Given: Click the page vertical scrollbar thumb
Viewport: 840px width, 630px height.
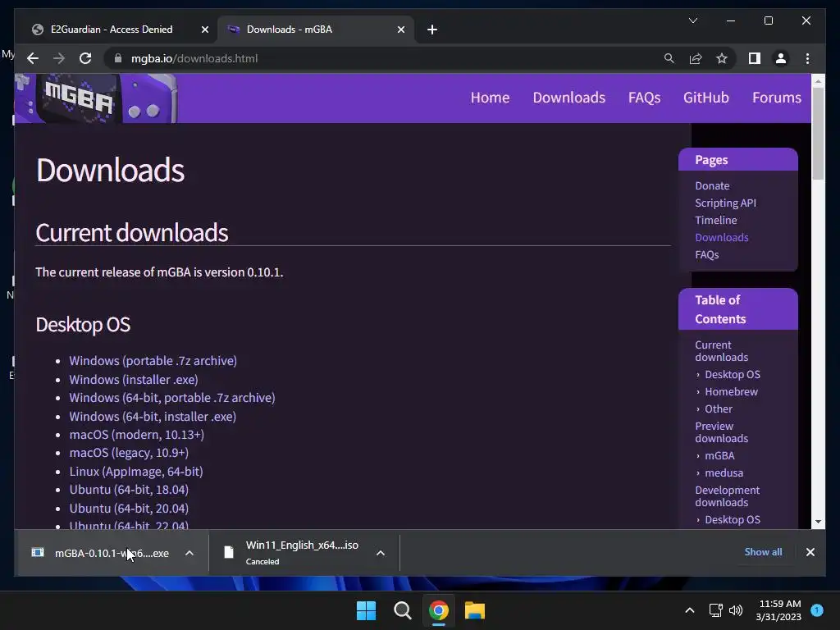Looking at the screenshot, I should click(818, 134).
